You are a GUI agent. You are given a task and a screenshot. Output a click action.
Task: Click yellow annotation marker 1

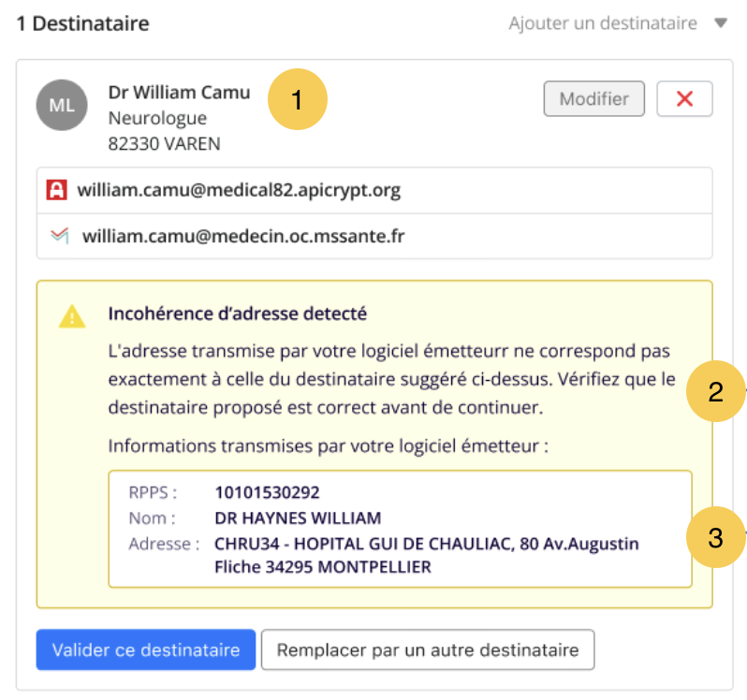tap(298, 99)
